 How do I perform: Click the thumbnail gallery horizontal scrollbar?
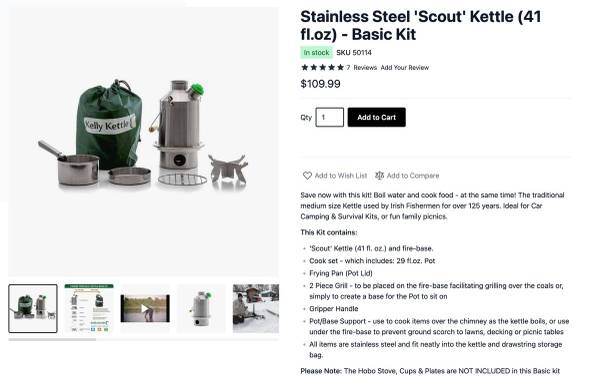[x=52, y=339]
